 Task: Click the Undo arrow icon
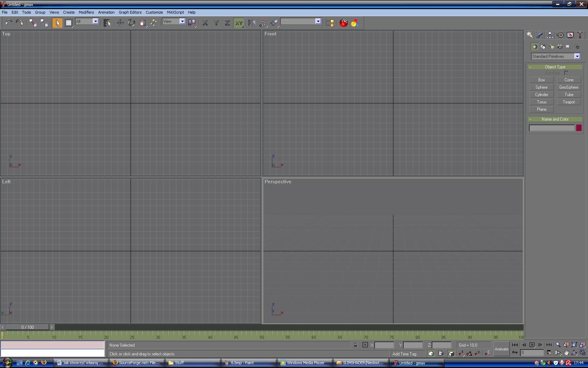point(8,23)
